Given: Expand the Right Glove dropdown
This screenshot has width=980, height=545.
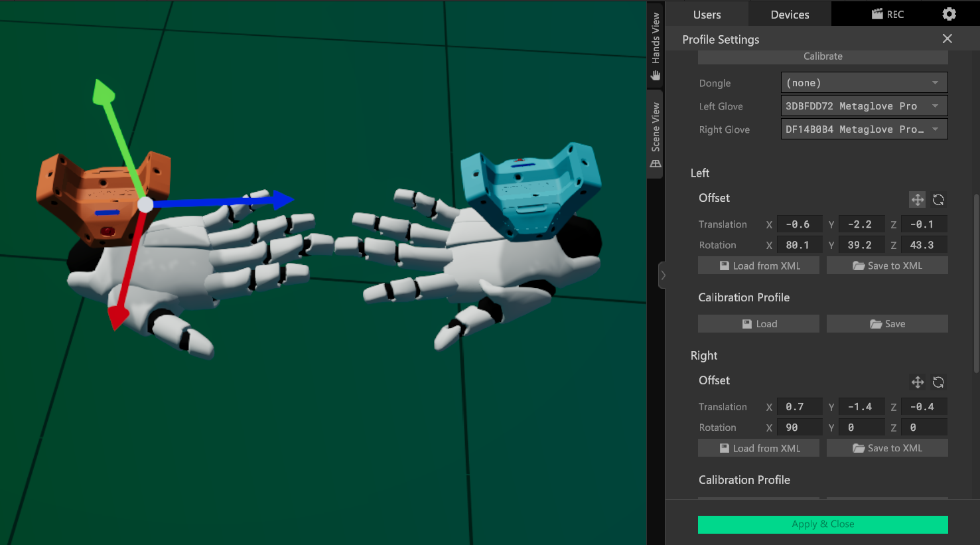Looking at the screenshot, I should tap(864, 129).
